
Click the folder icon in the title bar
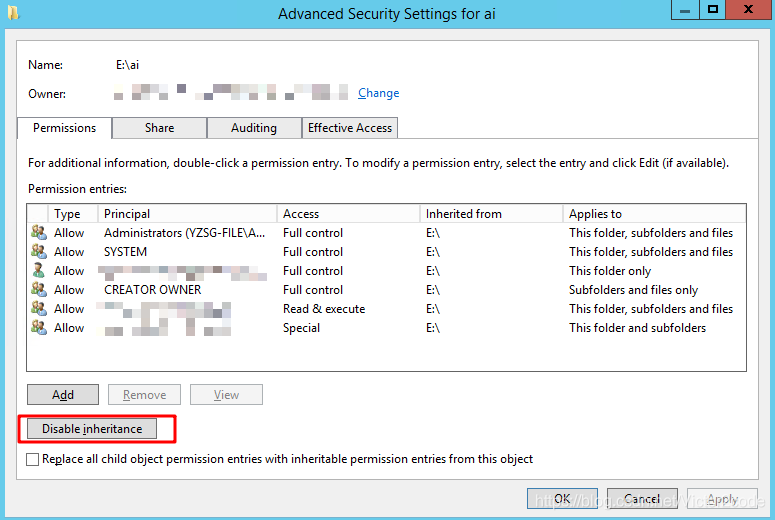[x=13, y=13]
